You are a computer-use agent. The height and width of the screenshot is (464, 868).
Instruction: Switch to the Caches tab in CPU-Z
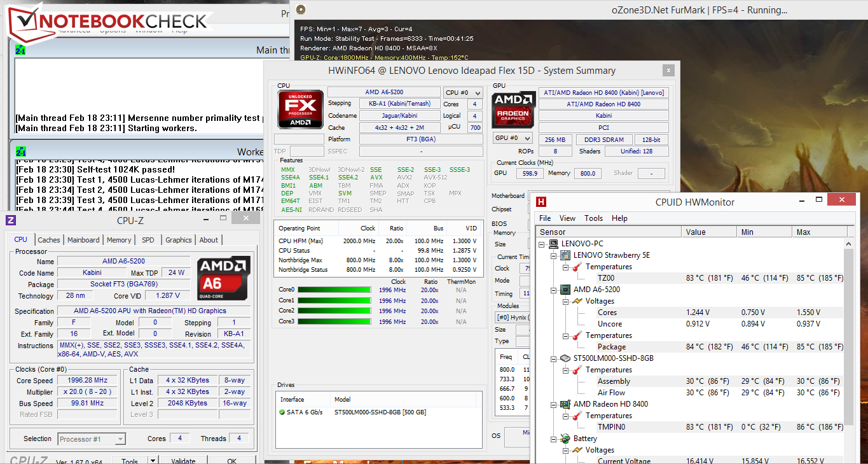[x=49, y=240]
